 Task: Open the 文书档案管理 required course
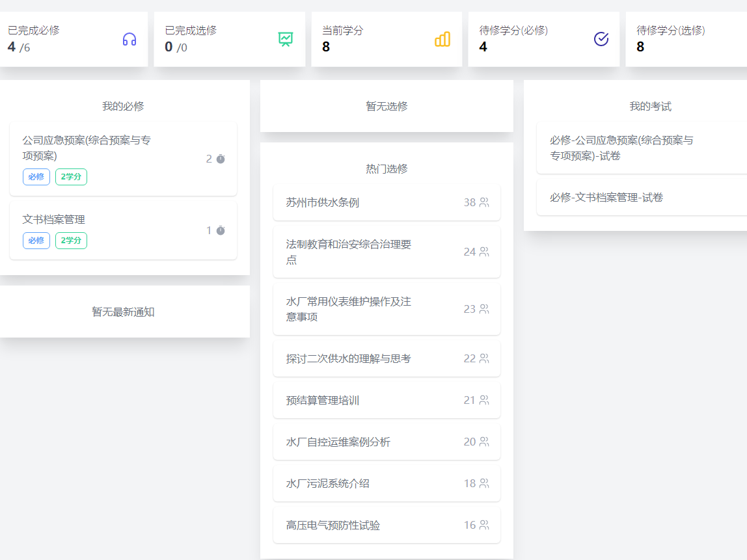point(54,220)
